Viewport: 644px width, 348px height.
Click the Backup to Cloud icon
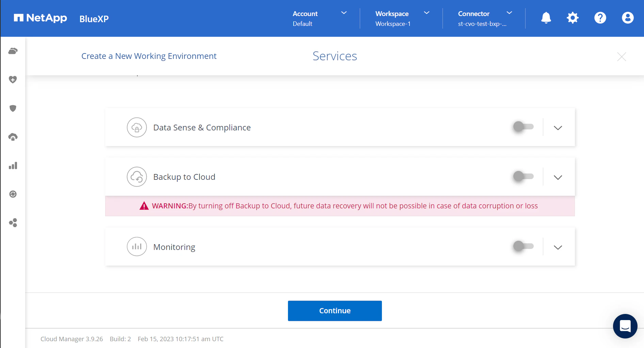point(137,177)
